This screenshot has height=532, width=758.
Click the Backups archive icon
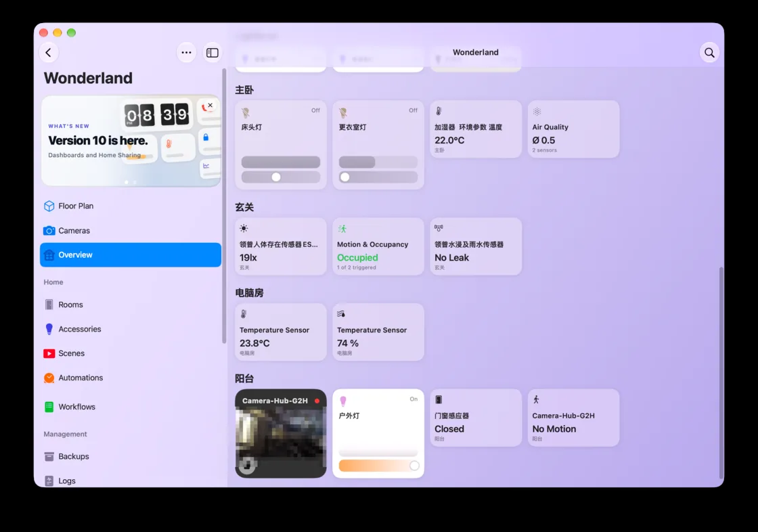pyautogui.click(x=49, y=457)
